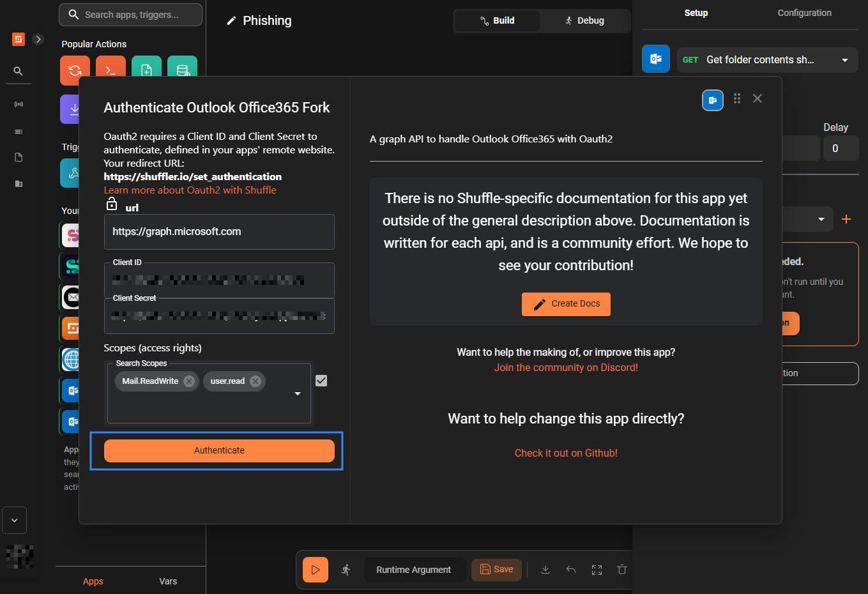The width and height of the screenshot is (868, 594).
Task: Click the running person icon near play
Action: pos(346,570)
